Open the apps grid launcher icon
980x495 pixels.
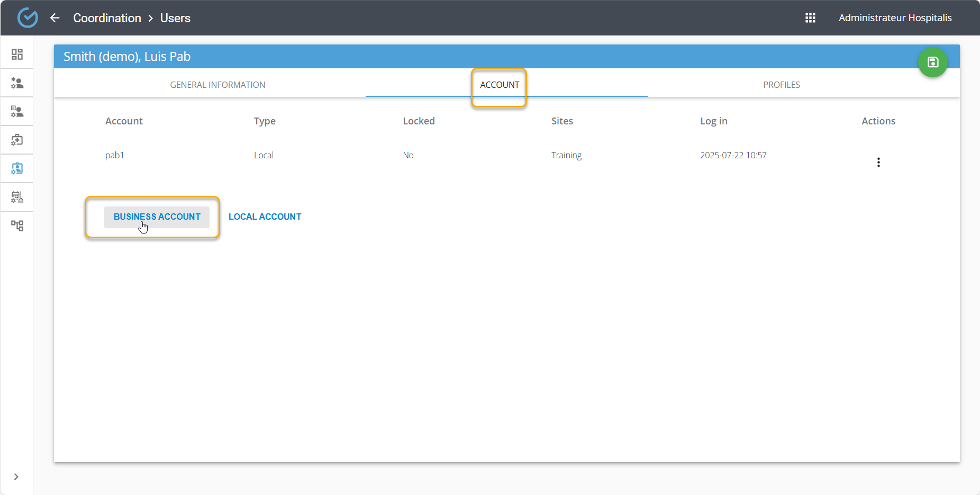tap(810, 18)
